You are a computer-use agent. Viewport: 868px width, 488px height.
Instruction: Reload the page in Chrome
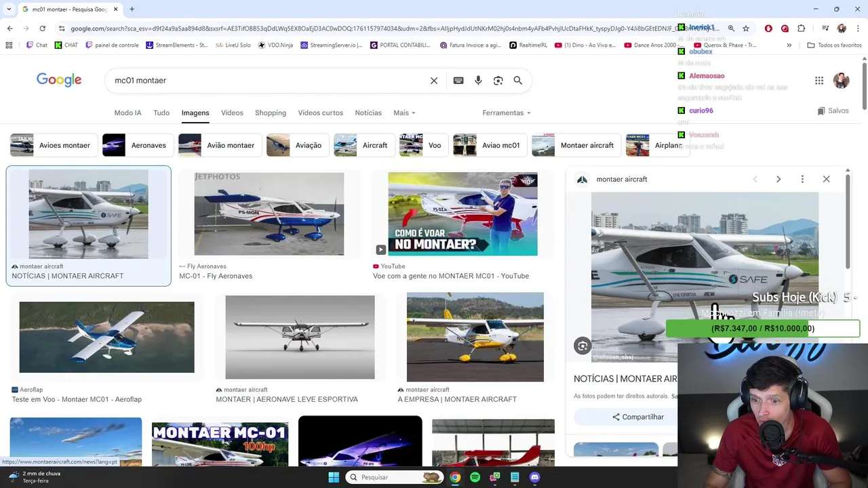pos(42,28)
